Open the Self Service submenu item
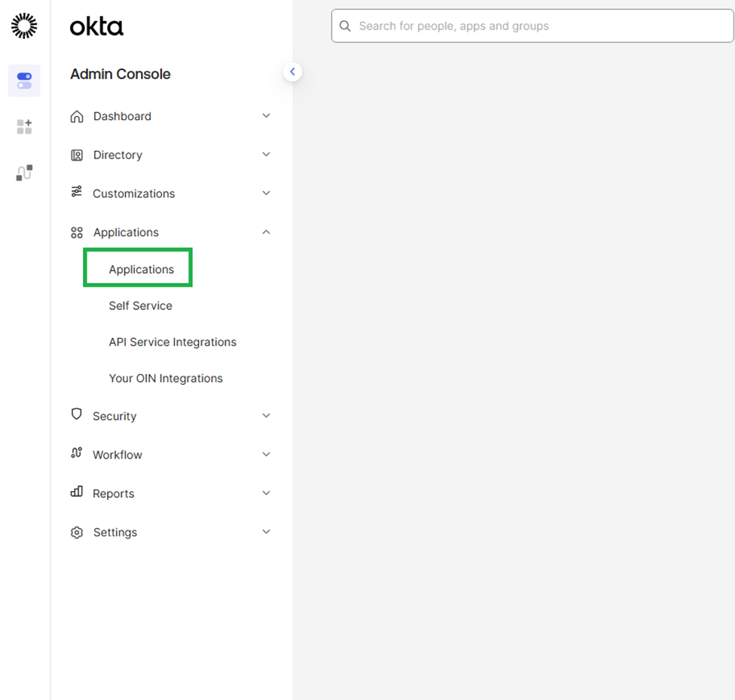 (x=141, y=306)
